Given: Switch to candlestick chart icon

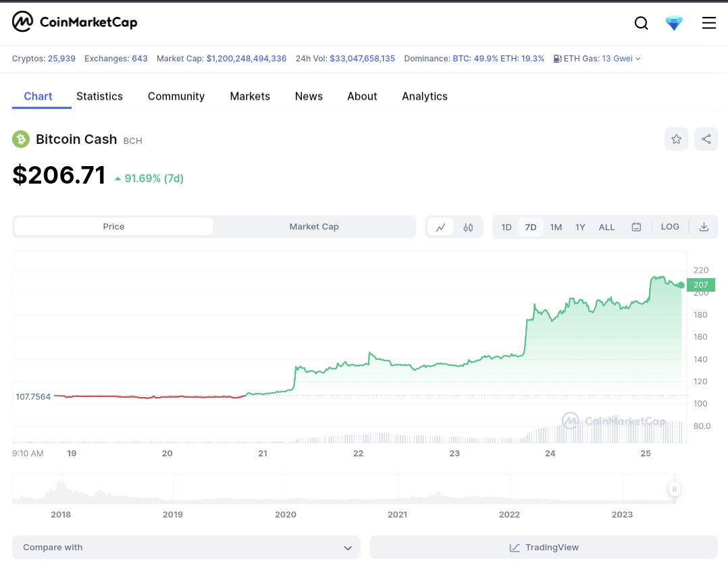Looking at the screenshot, I should point(468,227).
